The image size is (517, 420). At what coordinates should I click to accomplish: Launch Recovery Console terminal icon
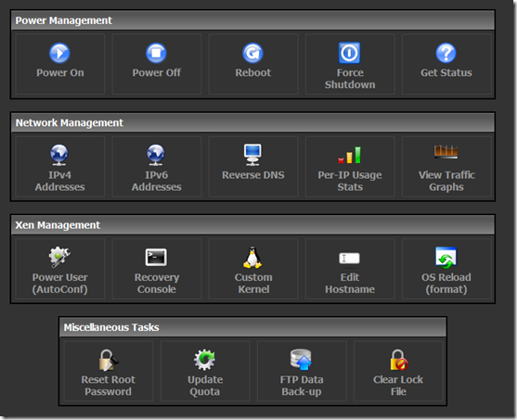tap(156, 257)
